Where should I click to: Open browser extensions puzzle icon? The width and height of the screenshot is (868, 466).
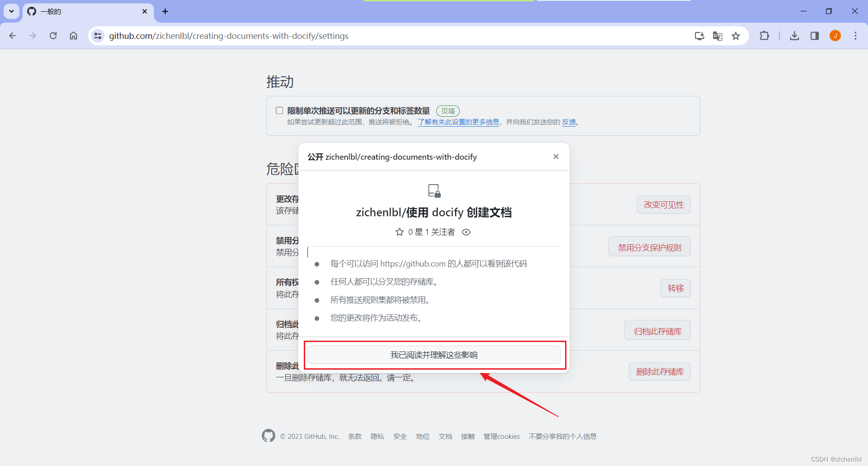click(x=764, y=36)
